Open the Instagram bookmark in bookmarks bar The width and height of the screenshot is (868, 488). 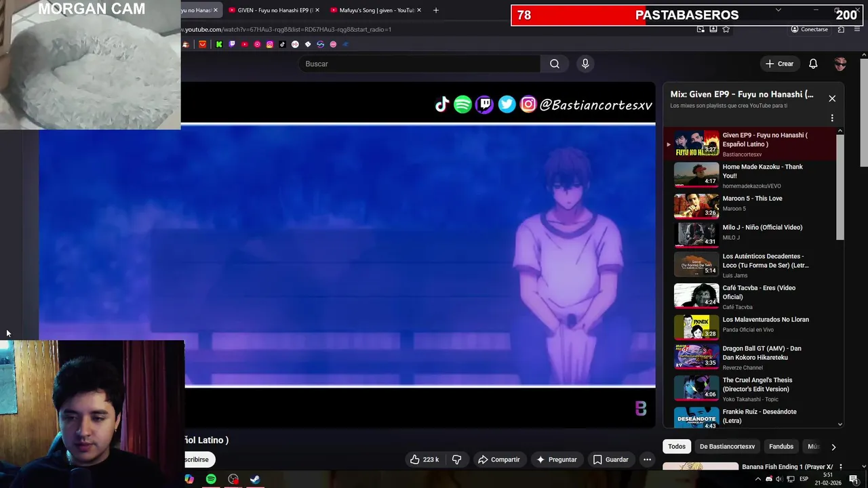(270, 44)
